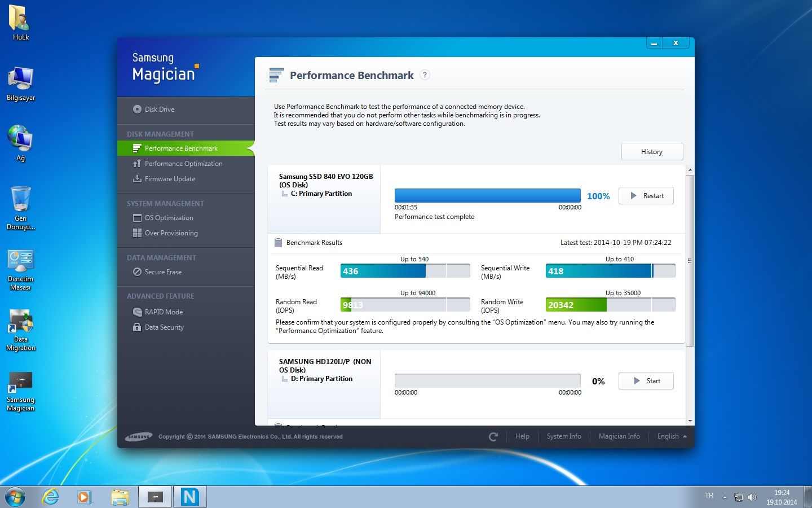Show hidden tray icons arrow

point(725,497)
